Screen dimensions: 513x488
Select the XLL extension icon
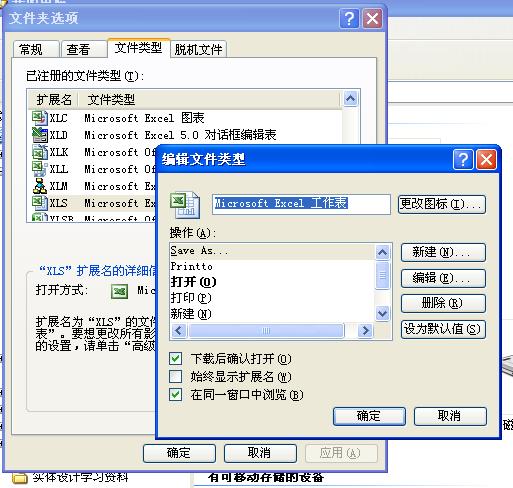40,169
